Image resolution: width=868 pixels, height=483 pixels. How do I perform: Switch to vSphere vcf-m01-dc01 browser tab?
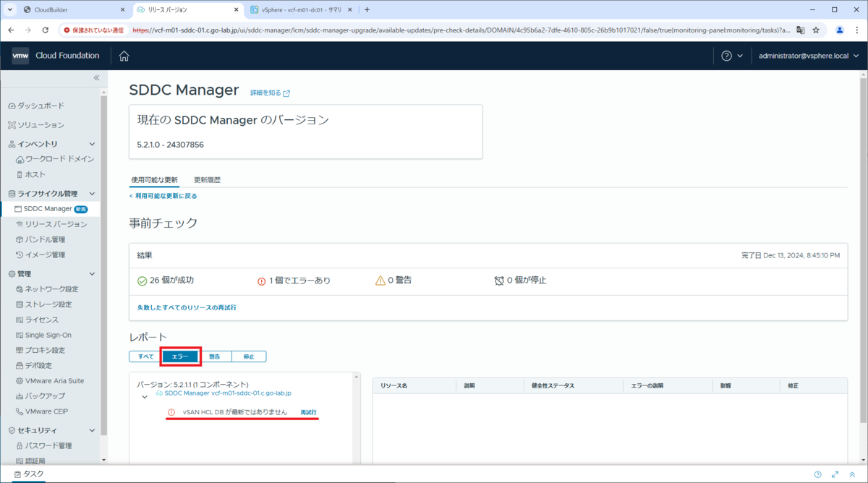[300, 10]
